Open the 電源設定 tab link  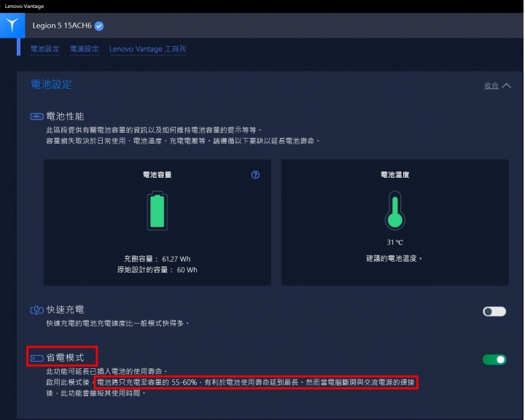pos(85,49)
